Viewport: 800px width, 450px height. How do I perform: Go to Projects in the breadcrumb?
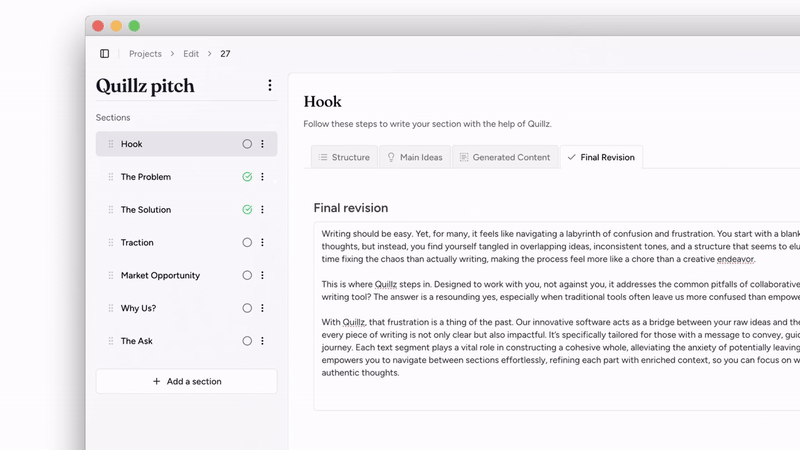145,54
